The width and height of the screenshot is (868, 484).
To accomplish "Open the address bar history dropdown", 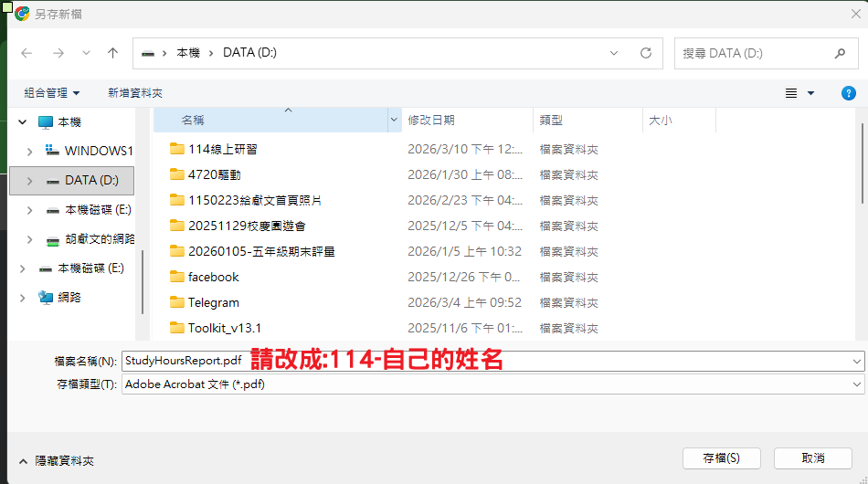I will pos(614,53).
